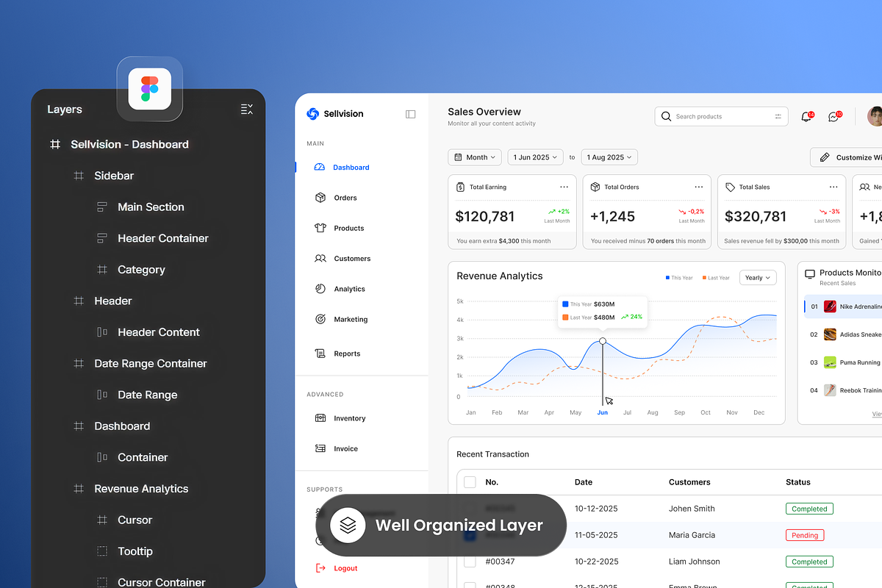Click the $120,781 Total Earning value
The height and width of the screenshot is (588, 882).
(x=485, y=216)
